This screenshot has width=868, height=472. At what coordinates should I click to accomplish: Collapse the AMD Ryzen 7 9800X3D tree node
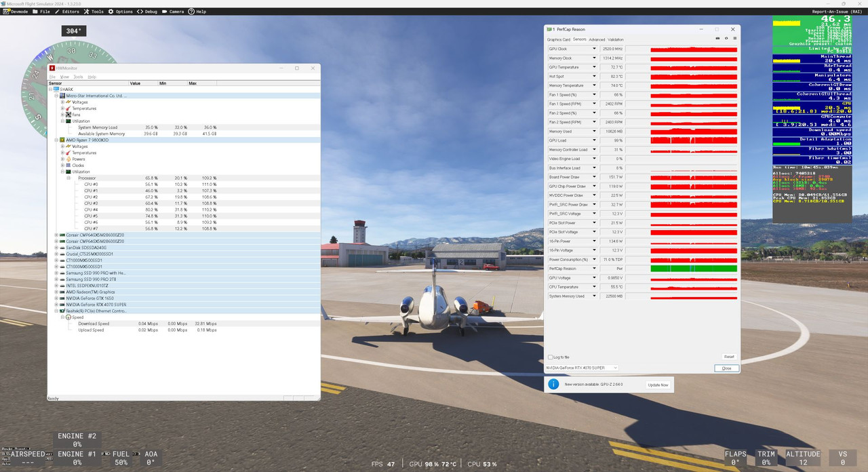[56, 140]
